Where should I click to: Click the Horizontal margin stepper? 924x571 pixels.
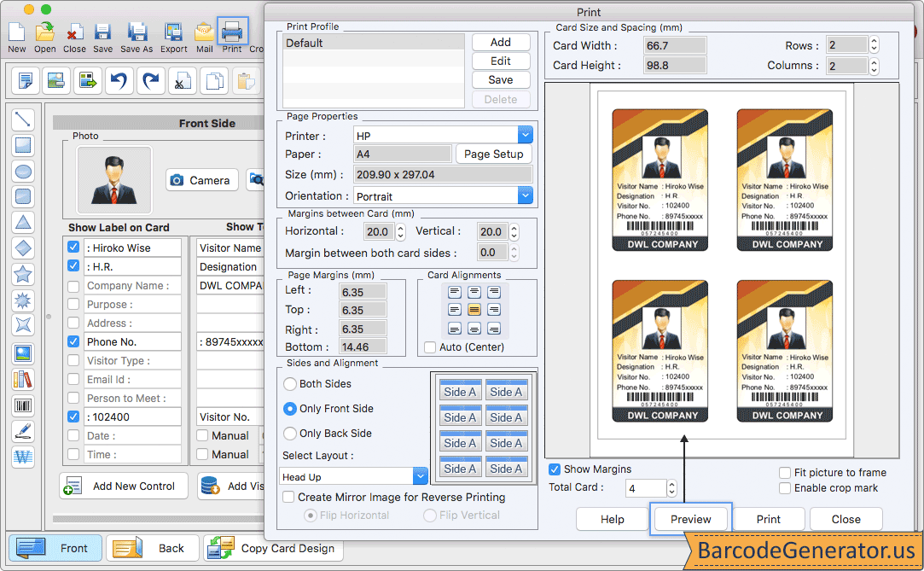(401, 231)
